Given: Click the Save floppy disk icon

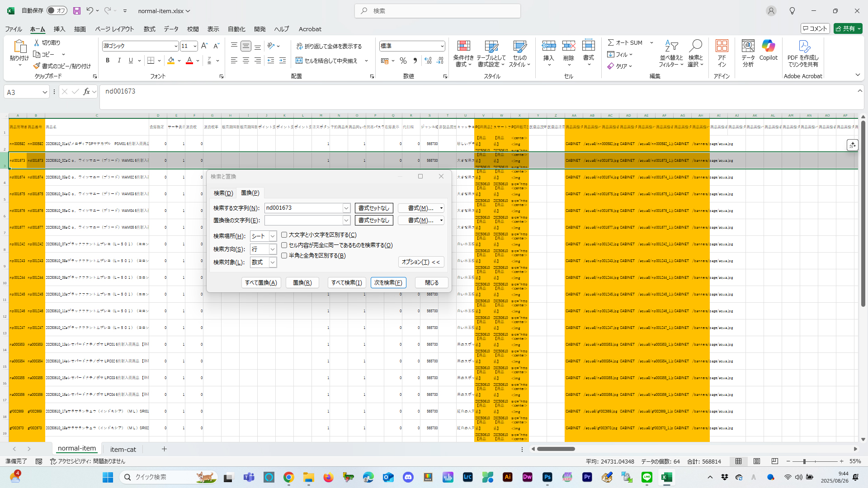Looking at the screenshot, I should (x=77, y=11).
